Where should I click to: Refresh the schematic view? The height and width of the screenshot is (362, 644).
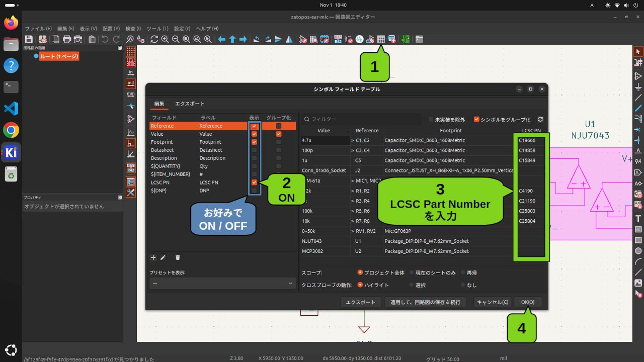tap(154, 39)
